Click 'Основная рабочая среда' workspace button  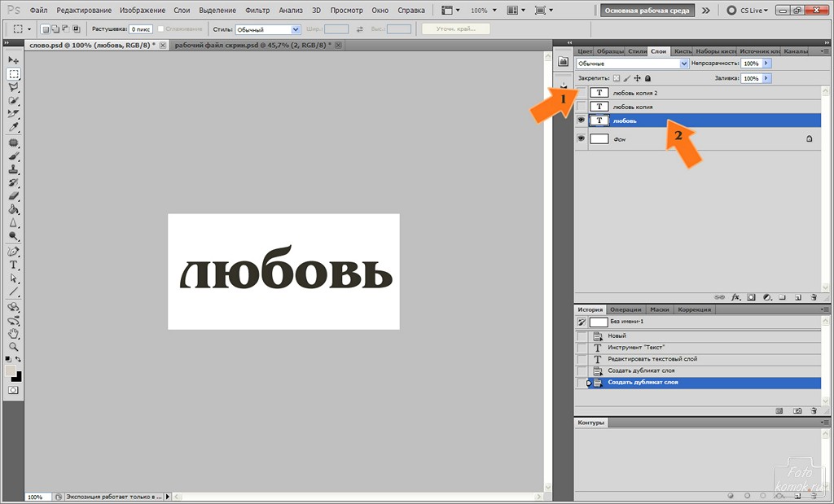647,10
